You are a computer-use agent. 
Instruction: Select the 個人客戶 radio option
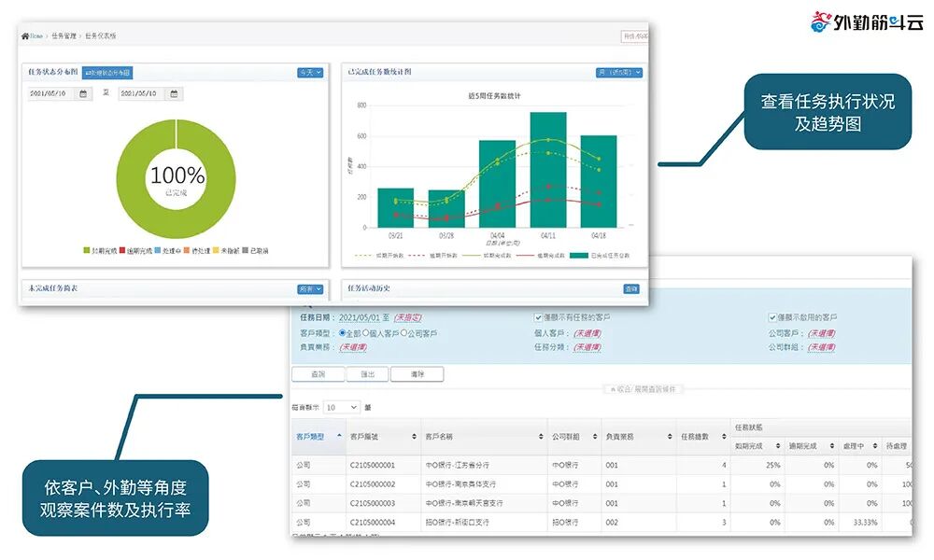(x=366, y=333)
